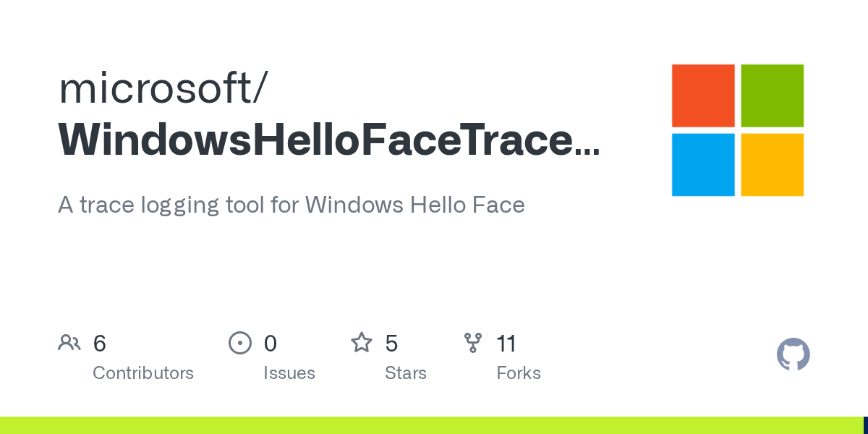Click the GitHub Octocat logo
The width and height of the screenshot is (868, 434).
click(x=793, y=354)
